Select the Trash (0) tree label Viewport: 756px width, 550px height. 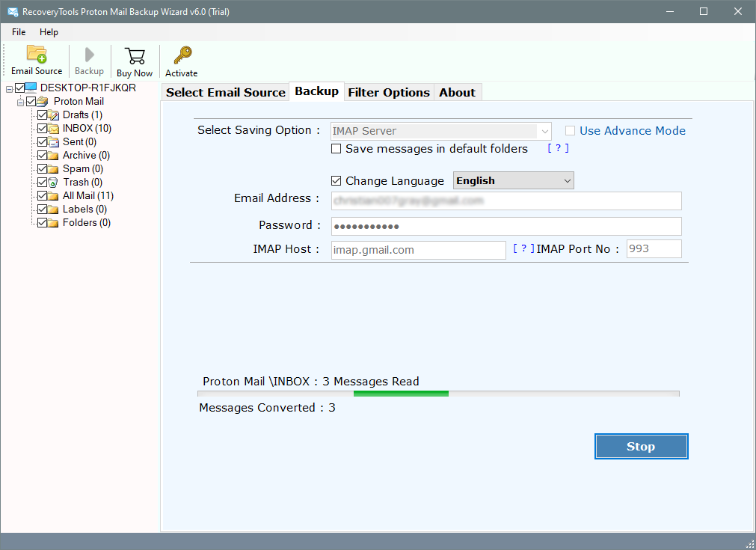pyautogui.click(x=82, y=183)
